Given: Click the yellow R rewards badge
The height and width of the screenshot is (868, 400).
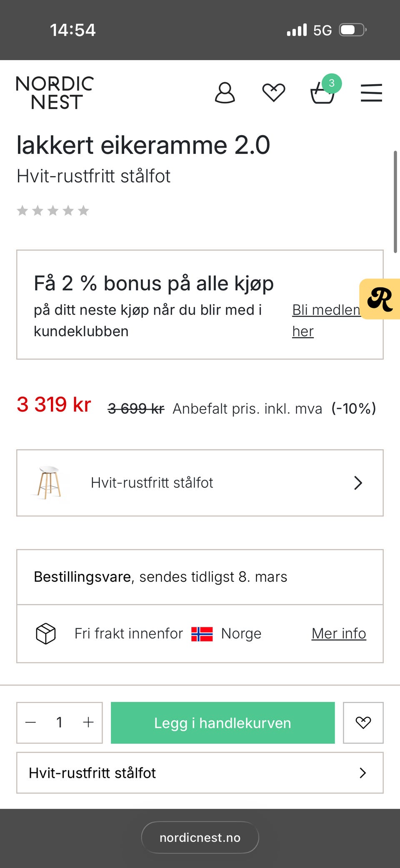Looking at the screenshot, I should click(380, 299).
